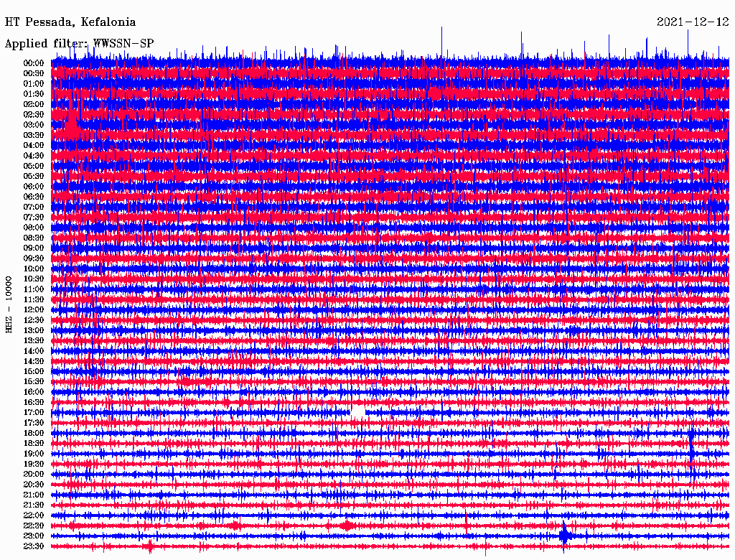This screenshot has height=560, width=735.
Task: Select the 16:00 time label
Action: point(34,392)
